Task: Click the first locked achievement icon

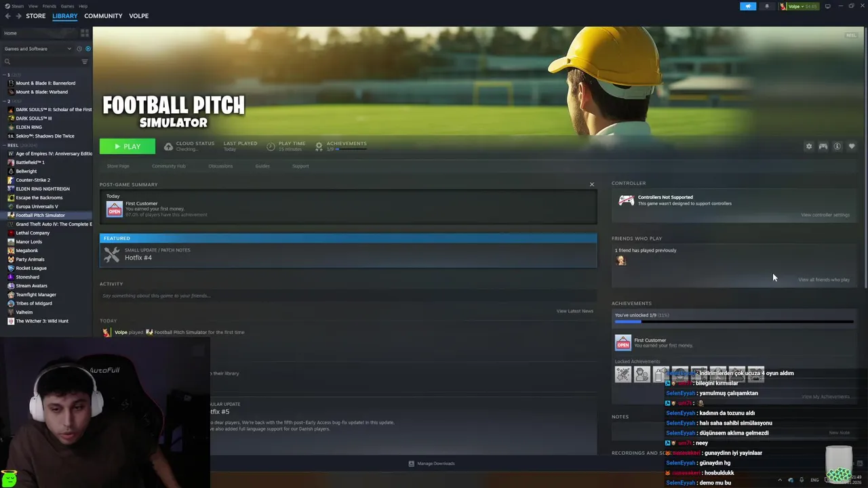Action: [623, 373]
